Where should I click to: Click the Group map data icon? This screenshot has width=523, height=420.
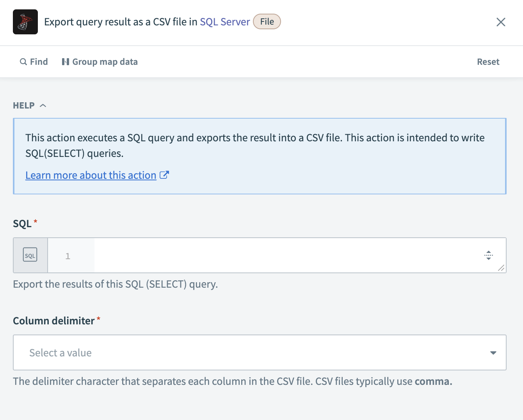point(66,62)
